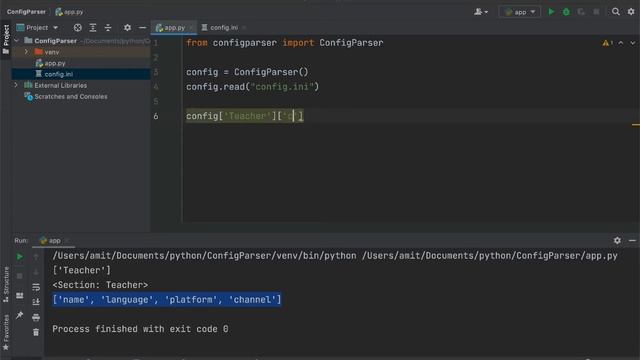
Task: Toggle the Structure side tool window tab
Action: (x=6, y=284)
